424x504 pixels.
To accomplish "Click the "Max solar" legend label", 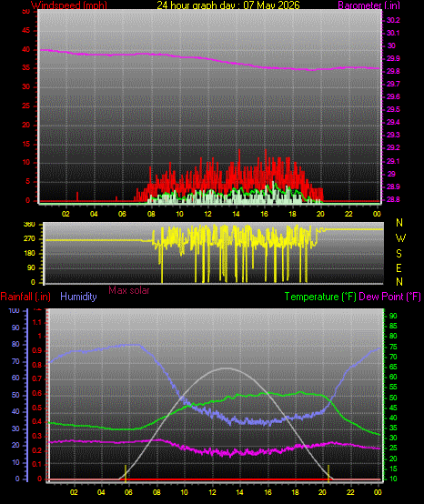I will [x=129, y=290].
